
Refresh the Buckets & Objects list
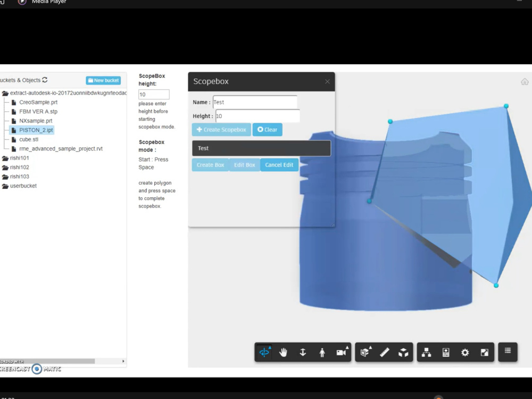pyautogui.click(x=45, y=80)
